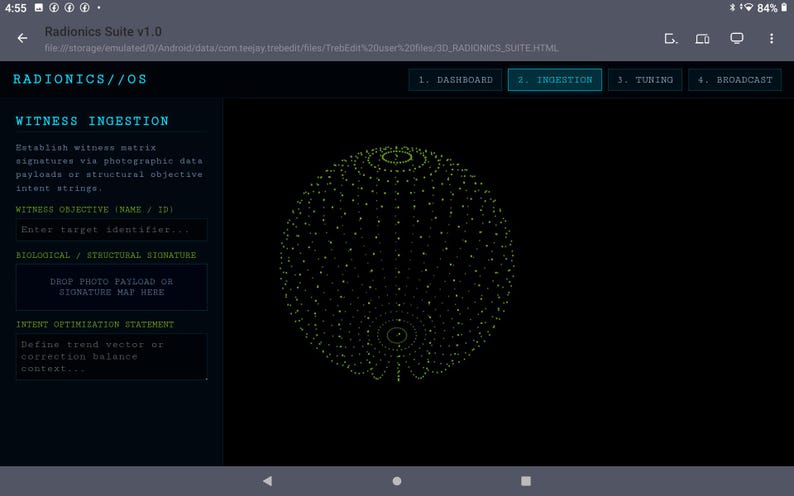Tap the Android back navigation button
794x496 pixels.
coord(267,481)
